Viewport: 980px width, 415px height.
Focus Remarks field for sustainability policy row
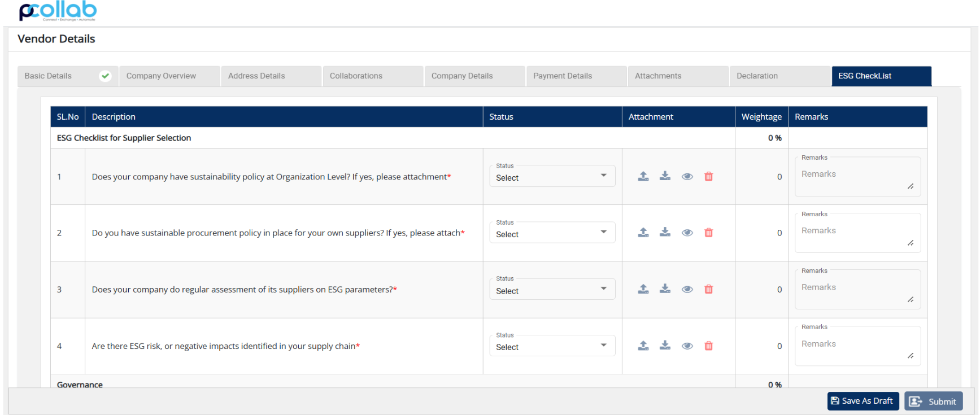click(857, 177)
